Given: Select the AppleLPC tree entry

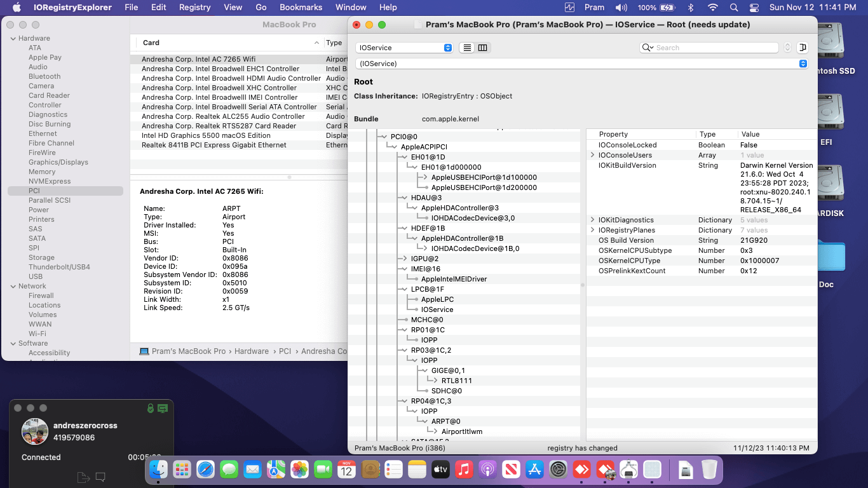Looking at the screenshot, I should tap(437, 299).
